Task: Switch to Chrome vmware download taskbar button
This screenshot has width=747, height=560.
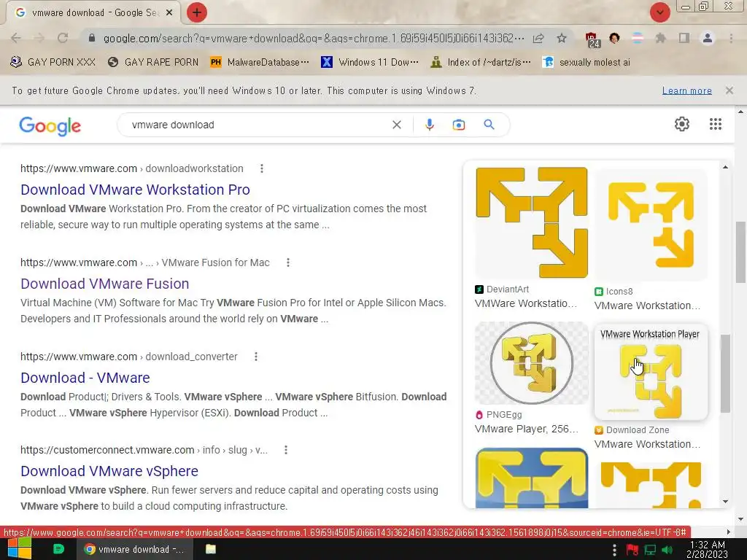Action: tap(134, 549)
